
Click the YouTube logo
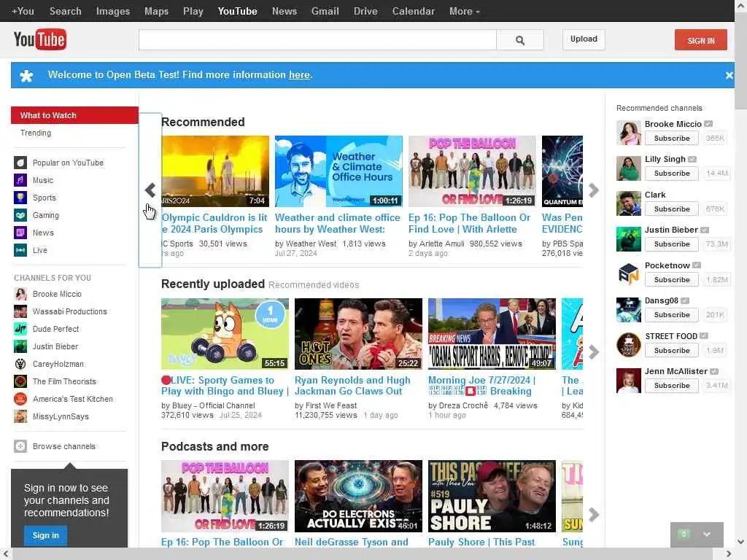[40, 39]
